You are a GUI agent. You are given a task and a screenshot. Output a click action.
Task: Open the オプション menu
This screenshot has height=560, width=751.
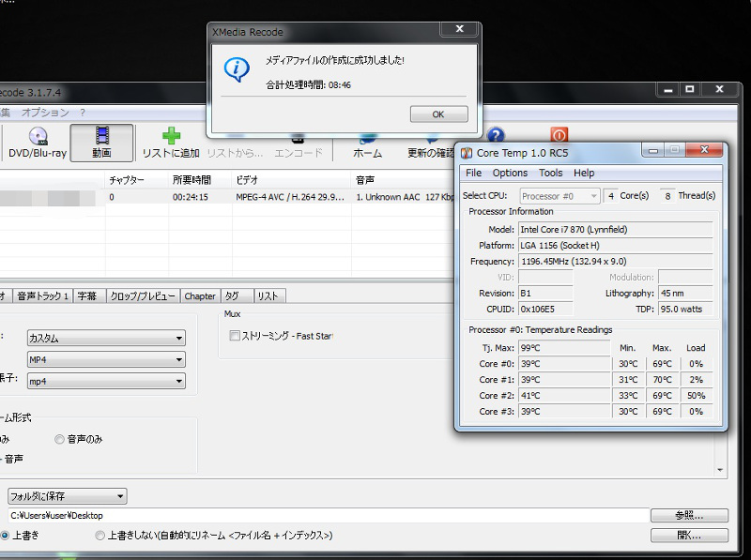click(45, 113)
